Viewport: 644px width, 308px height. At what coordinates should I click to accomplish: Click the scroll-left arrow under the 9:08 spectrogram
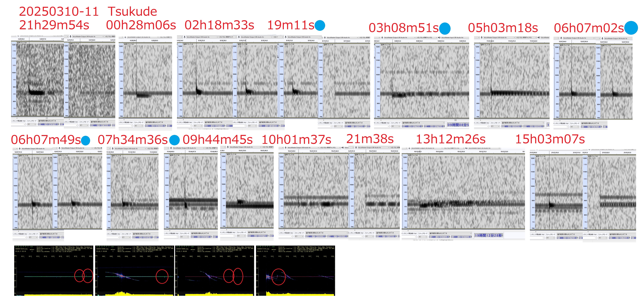(x=381, y=120)
